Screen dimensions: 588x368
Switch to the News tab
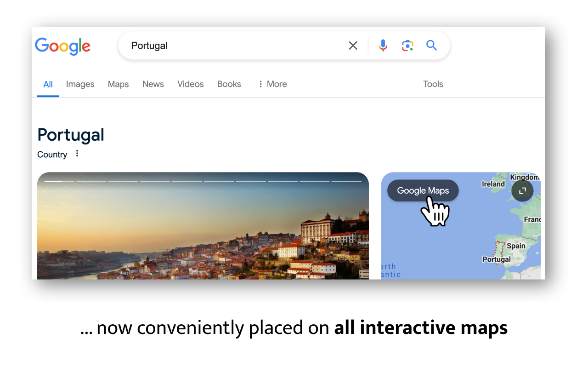click(153, 84)
